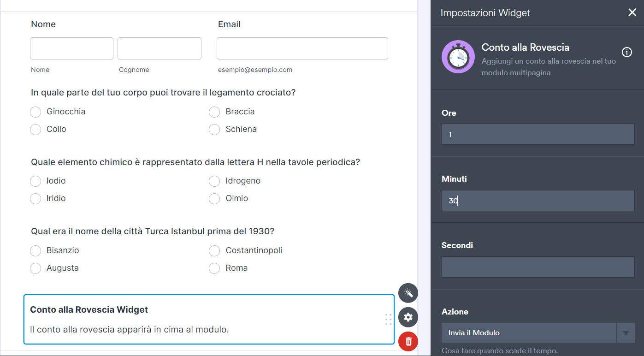This screenshot has width=644, height=356.
Task: Click the Cognome input box
Action: 159,48
